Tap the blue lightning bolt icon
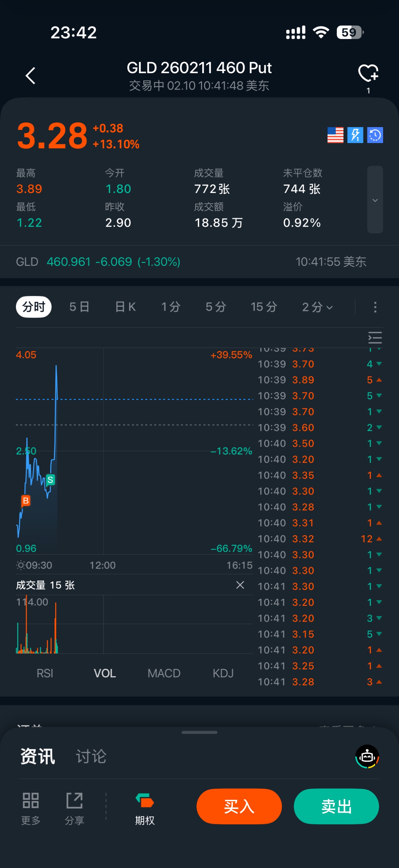The height and width of the screenshot is (868, 399). (x=355, y=135)
